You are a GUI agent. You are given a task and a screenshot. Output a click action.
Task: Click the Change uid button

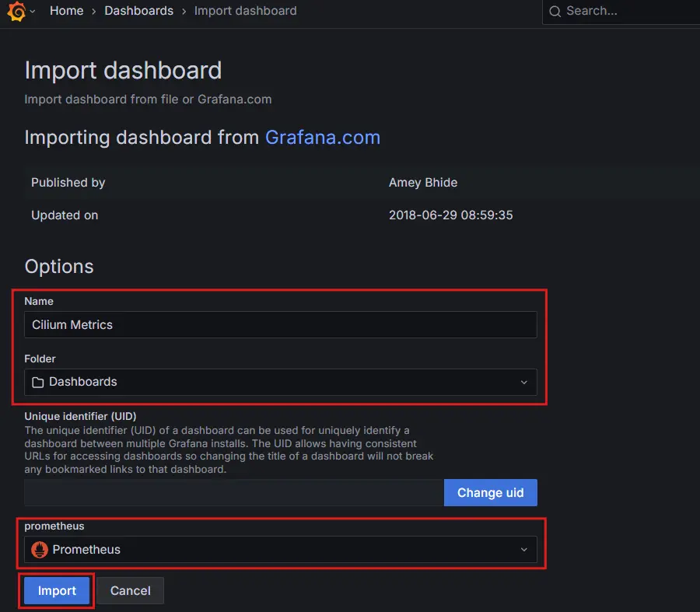(x=490, y=493)
